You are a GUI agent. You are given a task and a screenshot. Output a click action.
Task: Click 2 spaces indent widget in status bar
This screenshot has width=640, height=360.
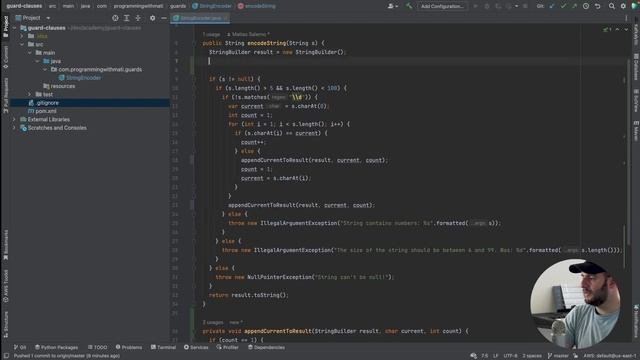coord(532,356)
